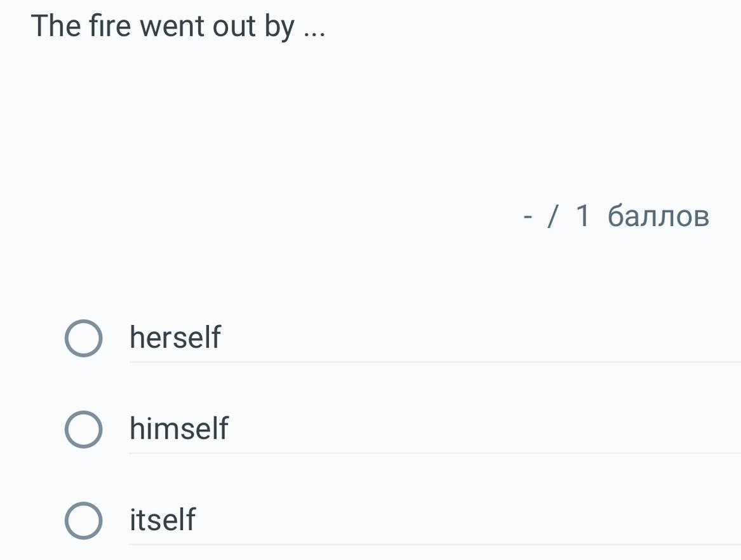The height and width of the screenshot is (560, 741).
Task: Click the '1 баллов' points label
Action: click(x=642, y=217)
